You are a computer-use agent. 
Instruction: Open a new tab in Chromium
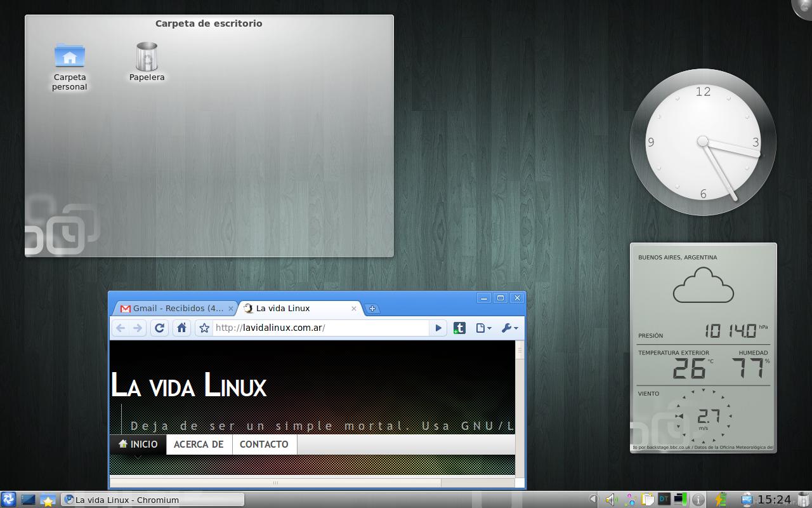[x=372, y=309]
